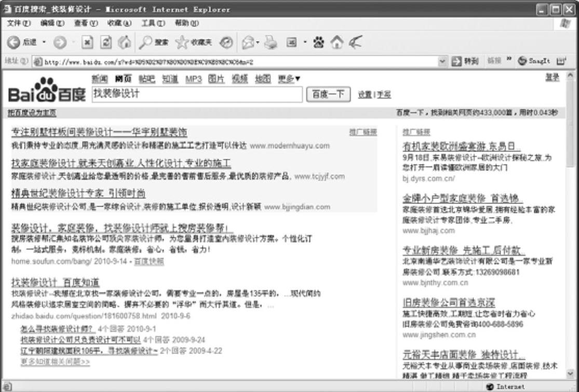Switch to the 地图 tab
579x392 pixels.
263,78
